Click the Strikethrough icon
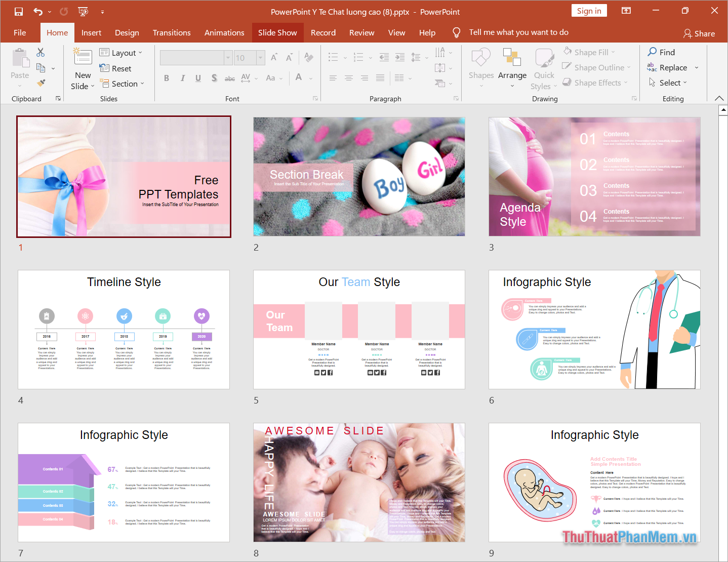Screen dimensions: 728x562 [x=230, y=78]
